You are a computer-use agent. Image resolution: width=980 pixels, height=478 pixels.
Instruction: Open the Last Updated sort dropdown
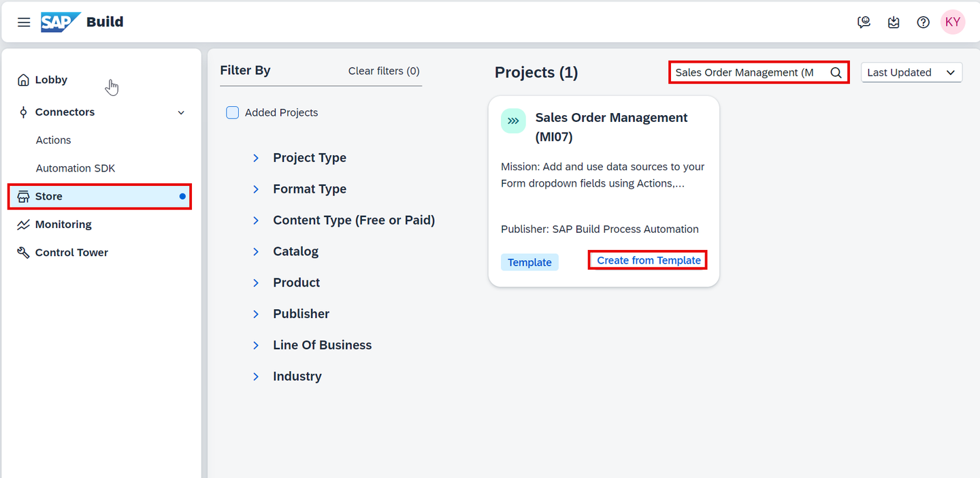click(911, 72)
